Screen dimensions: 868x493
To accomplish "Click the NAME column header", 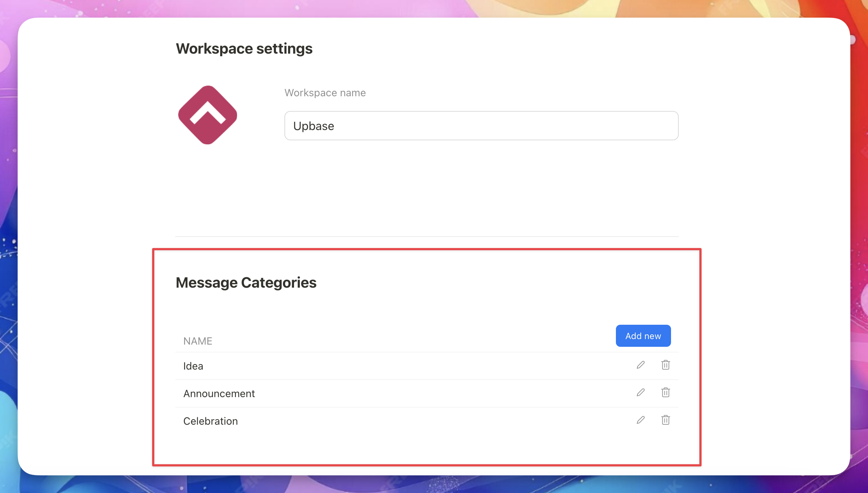I will [198, 341].
